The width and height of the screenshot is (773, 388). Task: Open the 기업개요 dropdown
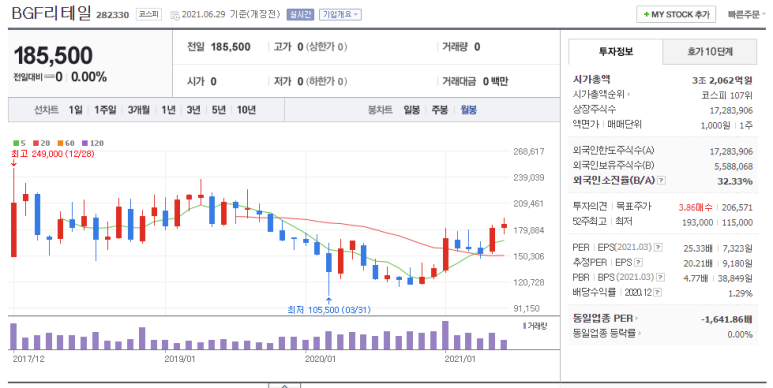[x=340, y=14]
